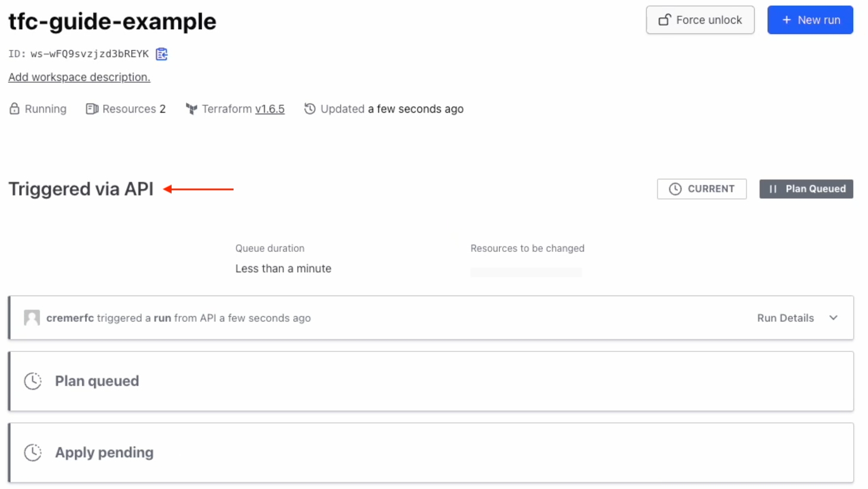Click the pause icon in Plan Queued badge
Image resolution: width=868 pixels, height=489 pixels.
pyautogui.click(x=773, y=189)
